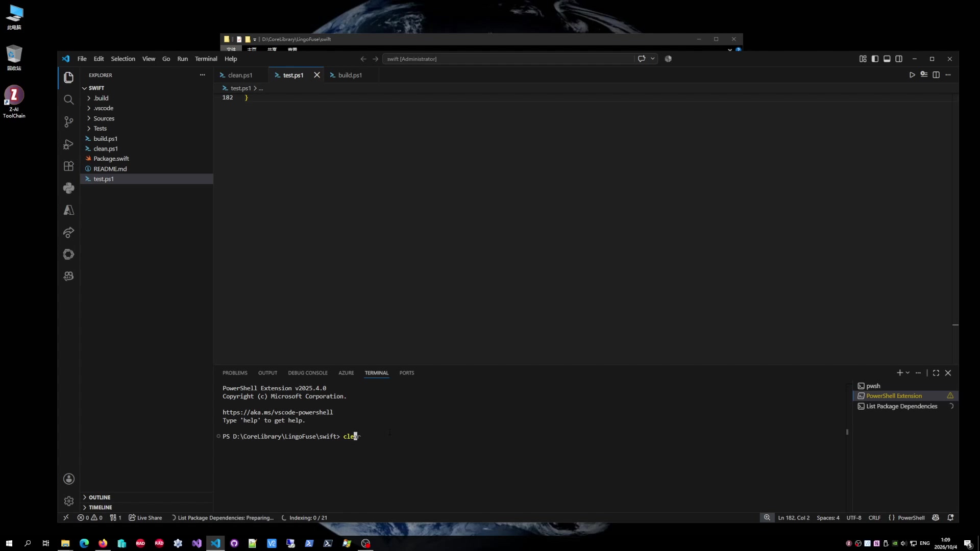Open the Live Share view icon

[x=68, y=232]
